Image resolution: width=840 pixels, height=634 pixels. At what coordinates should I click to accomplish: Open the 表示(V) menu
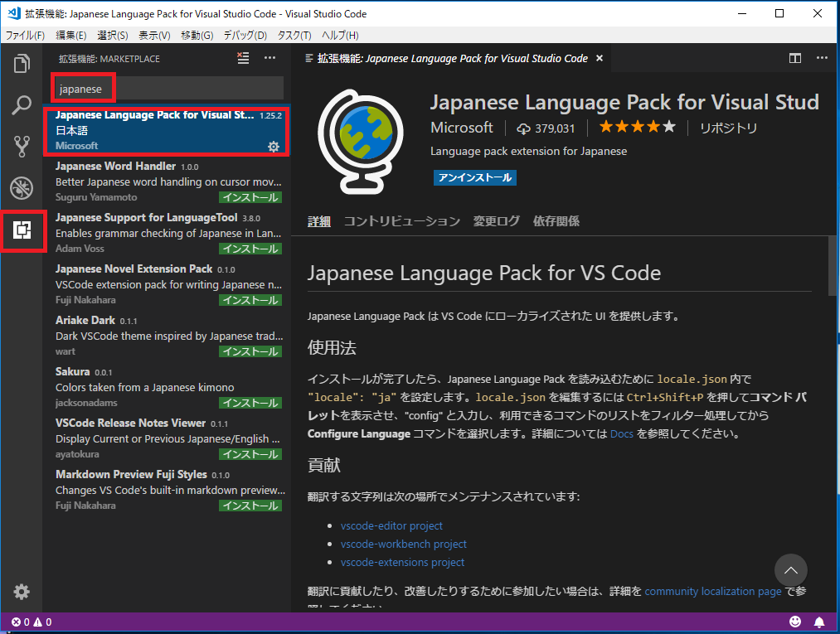154,36
